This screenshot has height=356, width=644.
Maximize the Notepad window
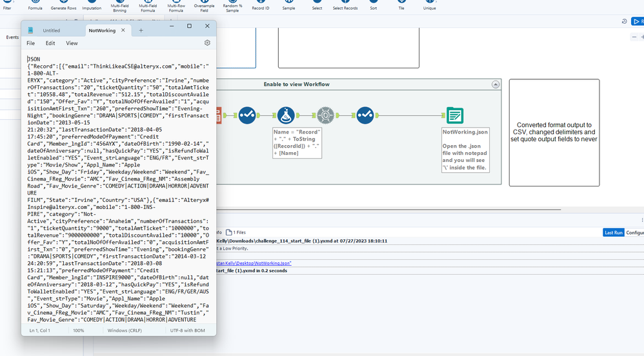[x=189, y=26]
